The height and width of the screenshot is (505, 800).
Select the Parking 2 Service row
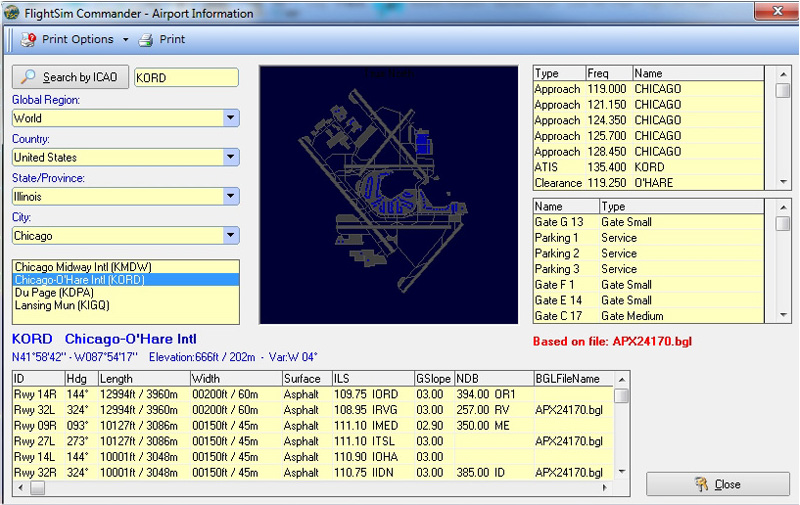pyautogui.click(x=648, y=254)
